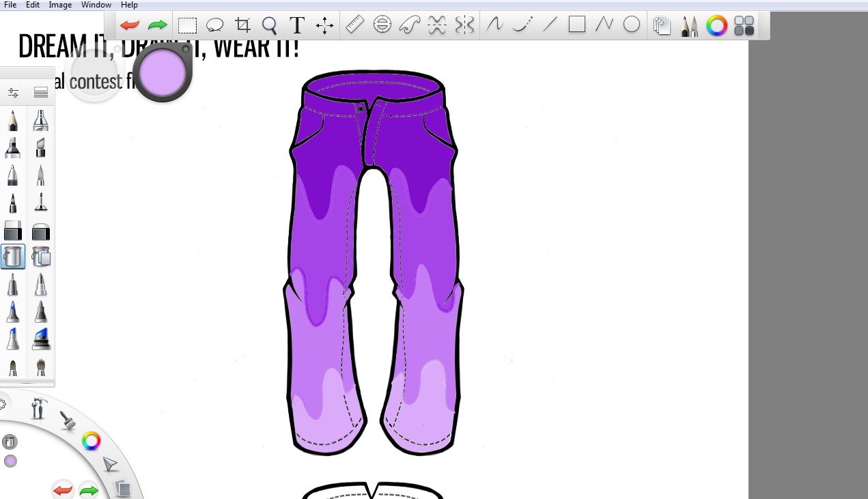Image resolution: width=868 pixels, height=499 pixels.
Task: Toggle the Ruler guide
Action: pyautogui.click(x=354, y=26)
